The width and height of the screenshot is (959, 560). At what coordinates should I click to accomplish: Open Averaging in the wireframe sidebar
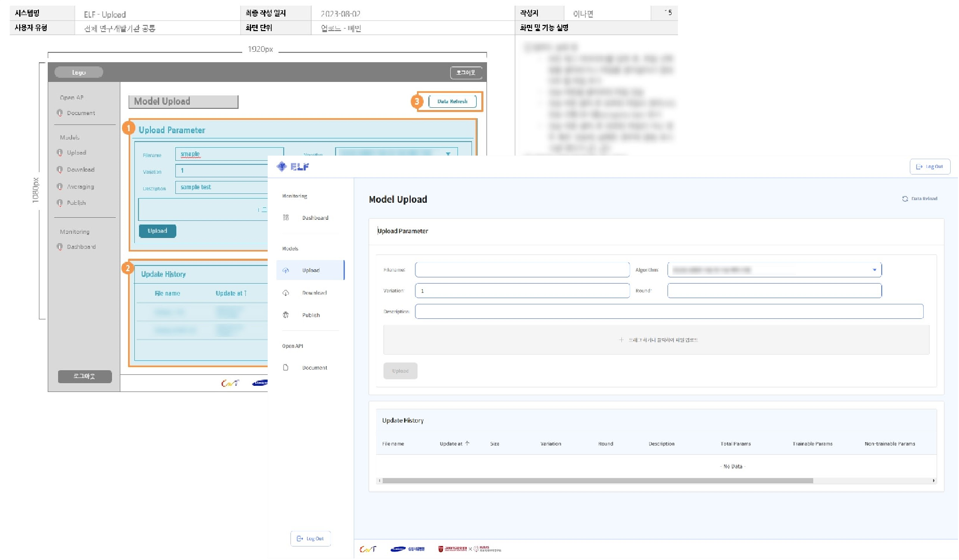click(80, 187)
